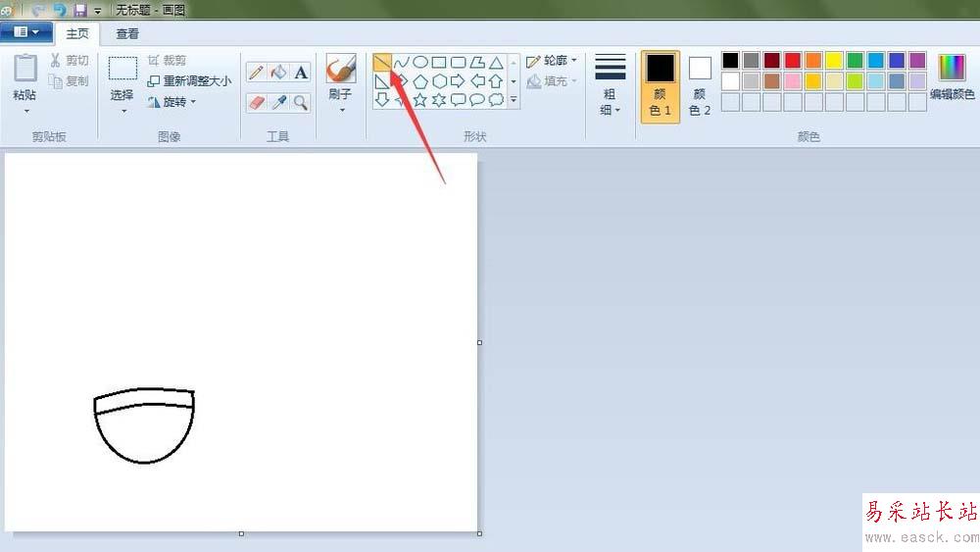This screenshot has height=552, width=980.
Task: Select the Text tool
Action: (301, 73)
